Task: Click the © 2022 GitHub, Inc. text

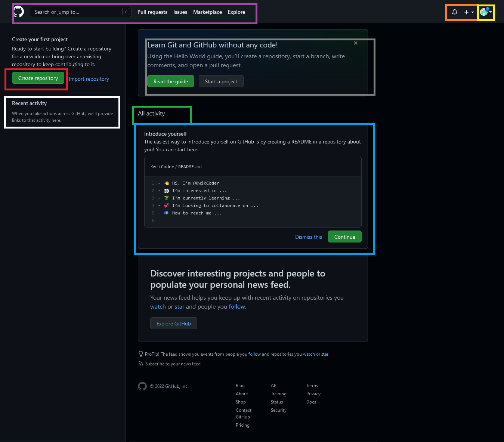Action: click(x=169, y=386)
